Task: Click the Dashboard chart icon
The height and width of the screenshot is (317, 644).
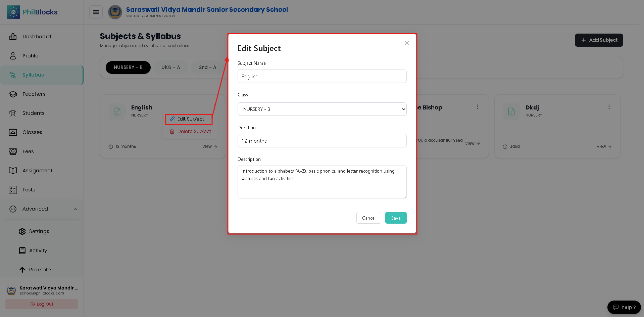Action: pos(13,37)
